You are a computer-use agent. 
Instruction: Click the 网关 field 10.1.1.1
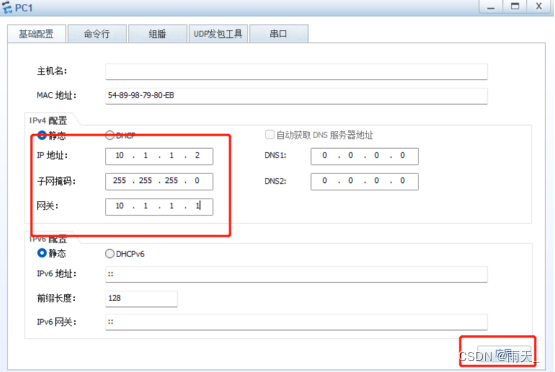click(x=159, y=207)
